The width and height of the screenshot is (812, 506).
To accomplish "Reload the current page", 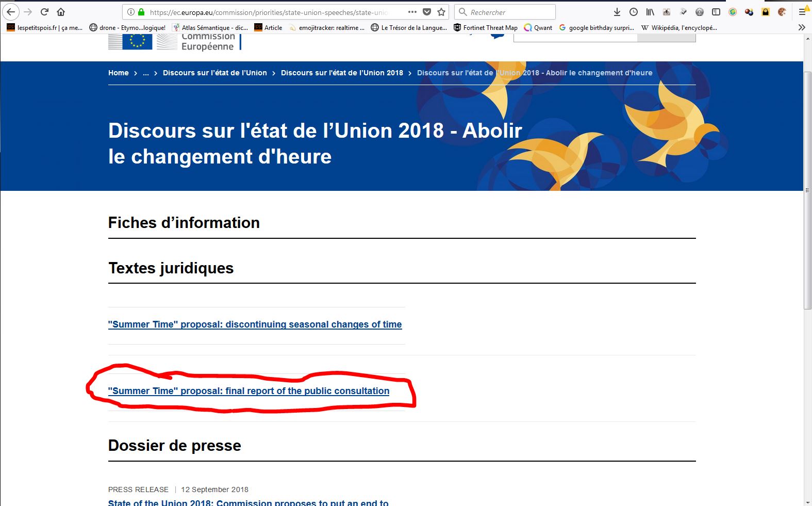I will click(44, 12).
